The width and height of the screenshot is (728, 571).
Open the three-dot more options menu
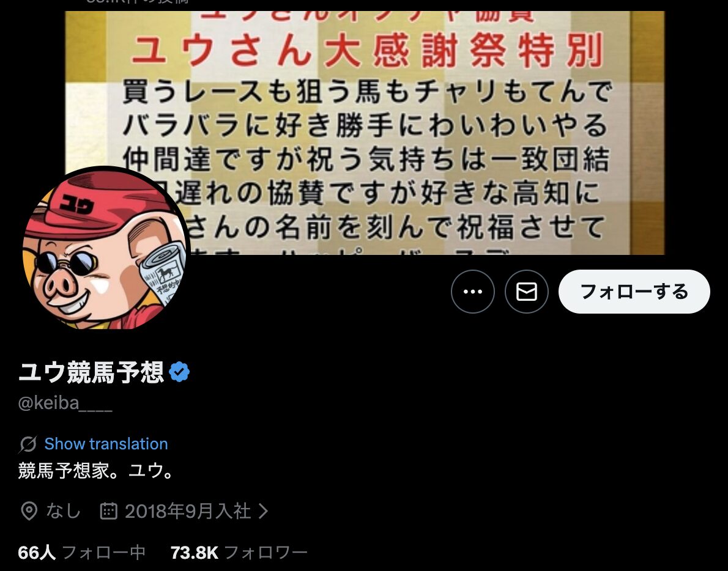click(473, 291)
